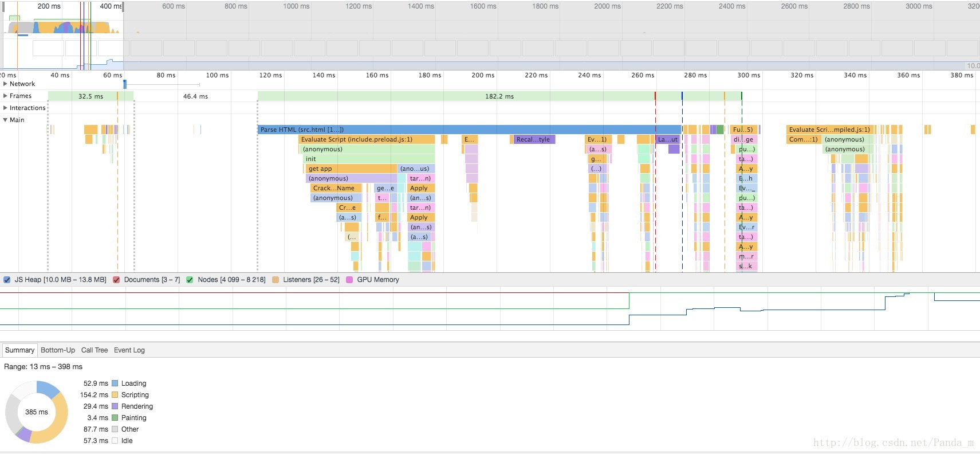
Task: Click the 29.4 ms Rendering value
Action: tap(96, 406)
